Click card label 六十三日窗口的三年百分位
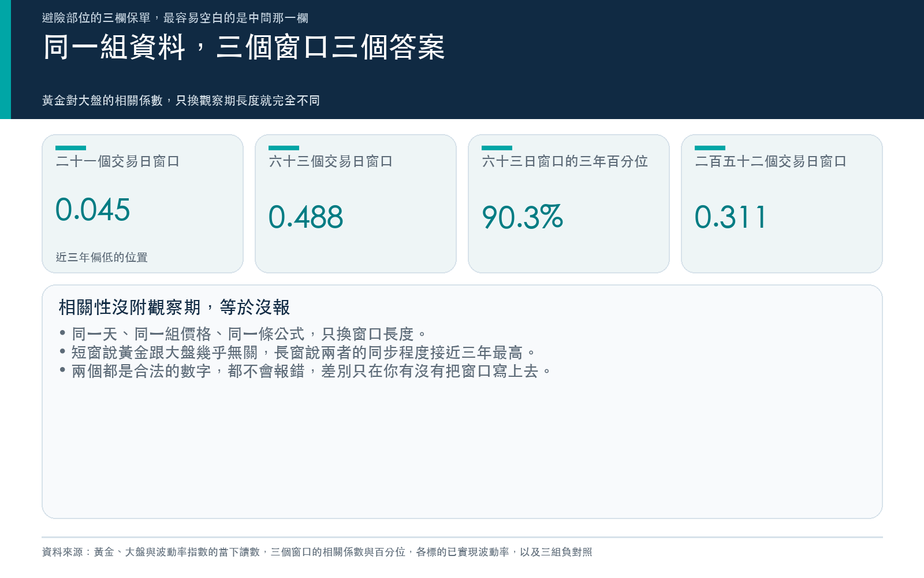 pos(565,161)
